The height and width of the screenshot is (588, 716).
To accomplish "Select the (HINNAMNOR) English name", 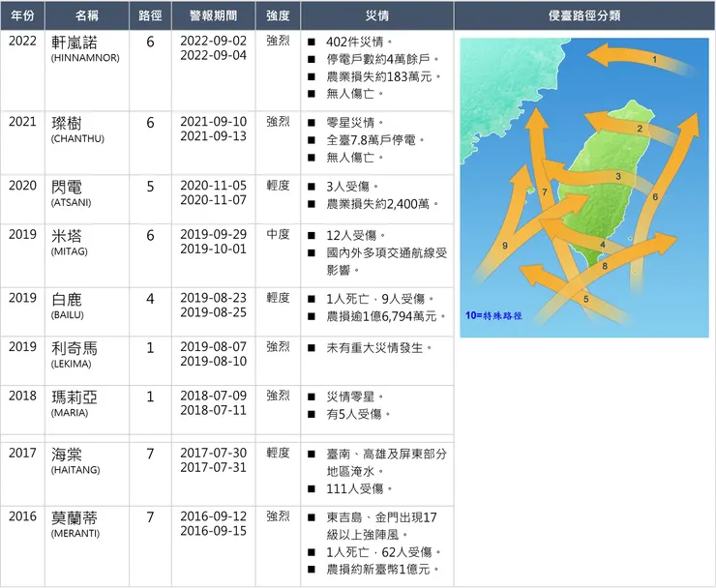I will (85, 58).
